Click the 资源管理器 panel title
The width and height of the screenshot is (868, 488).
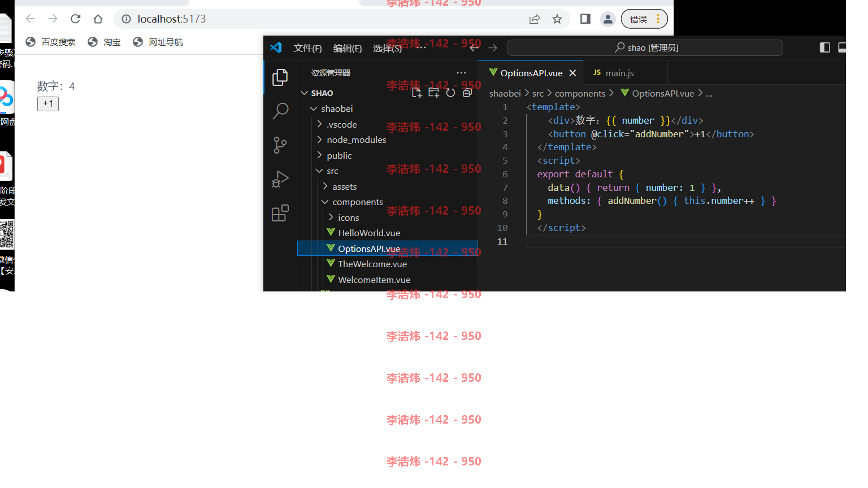coord(331,73)
